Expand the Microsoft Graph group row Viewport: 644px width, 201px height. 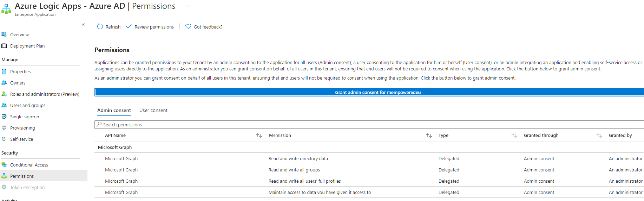[x=115, y=147]
